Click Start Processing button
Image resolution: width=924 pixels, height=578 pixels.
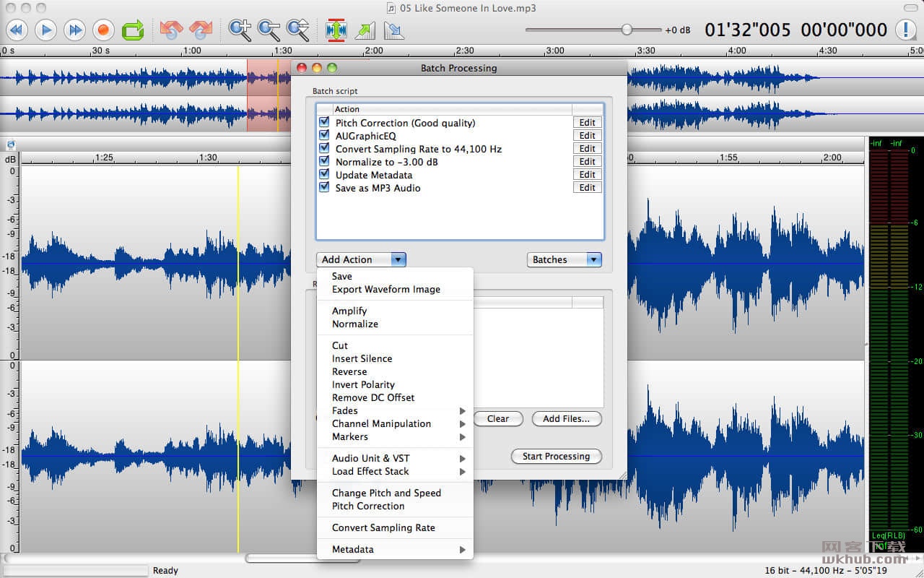(557, 456)
